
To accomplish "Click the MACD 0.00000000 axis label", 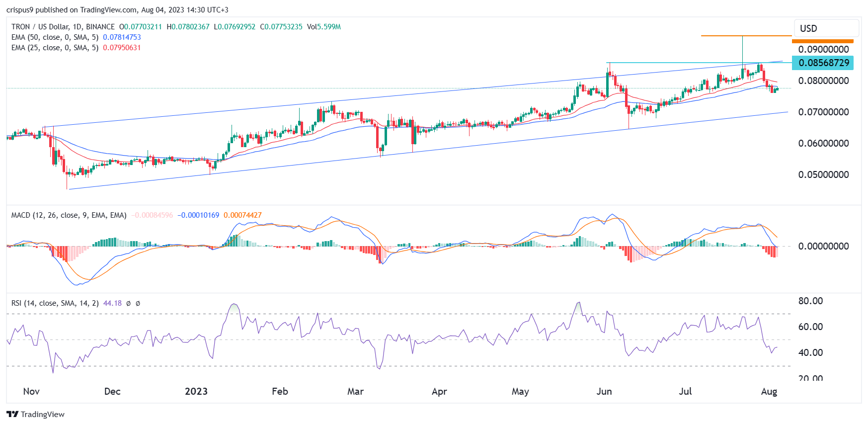I will click(x=823, y=246).
